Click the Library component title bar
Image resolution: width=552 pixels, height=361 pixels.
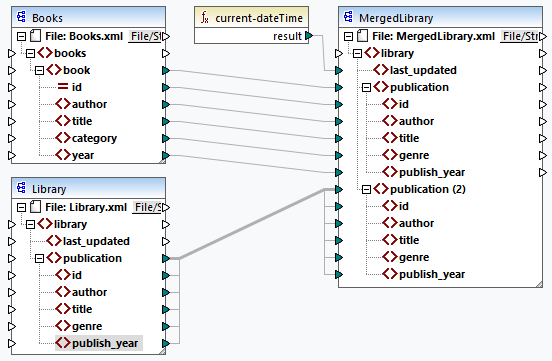click(88, 188)
